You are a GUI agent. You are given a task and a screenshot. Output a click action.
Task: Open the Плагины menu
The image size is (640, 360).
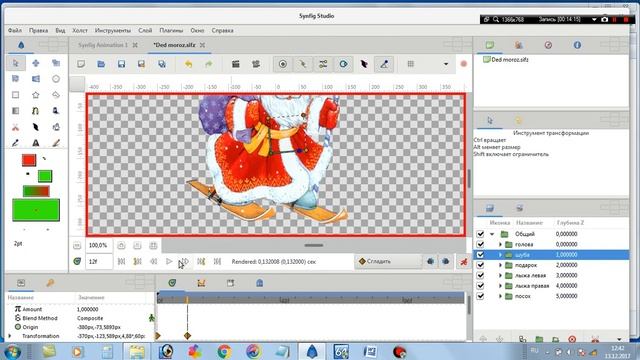(171, 31)
